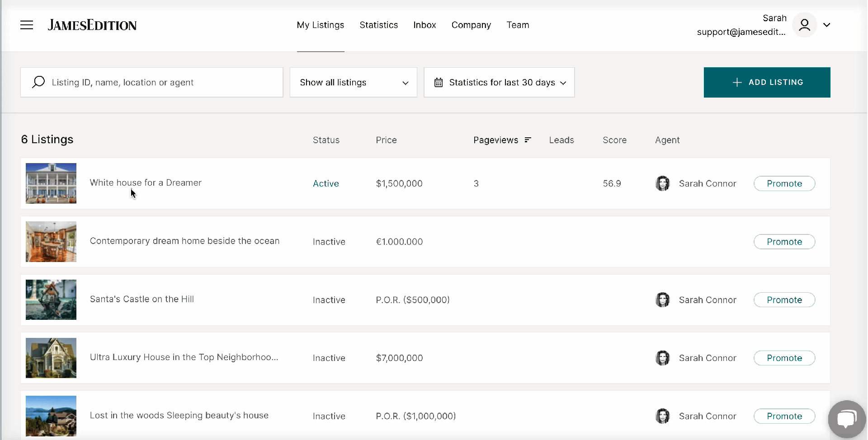This screenshot has height=440, width=868.
Task: Switch to the Statistics tab
Action: (379, 25)
